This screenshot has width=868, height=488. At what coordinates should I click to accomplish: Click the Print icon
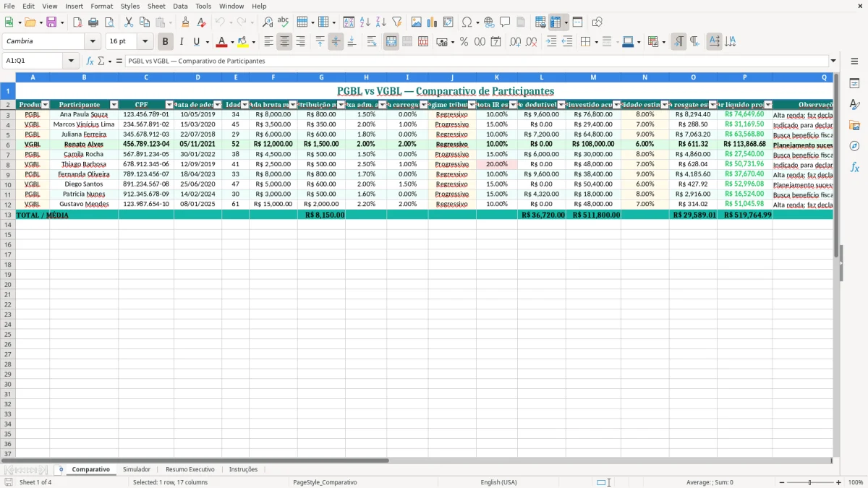[x=93, y=22]
